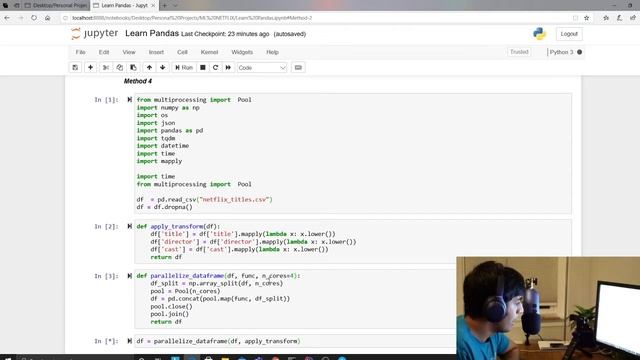Screen dimensions: 640x360
Task: Click the In [2]: prompt label
Action: click(x=106, y=226)
